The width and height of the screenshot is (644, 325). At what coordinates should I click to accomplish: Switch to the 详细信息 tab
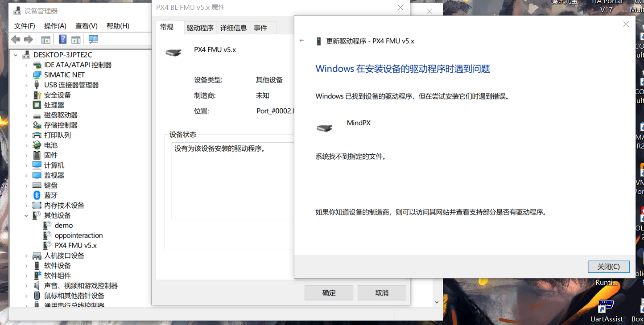point(233,28)
